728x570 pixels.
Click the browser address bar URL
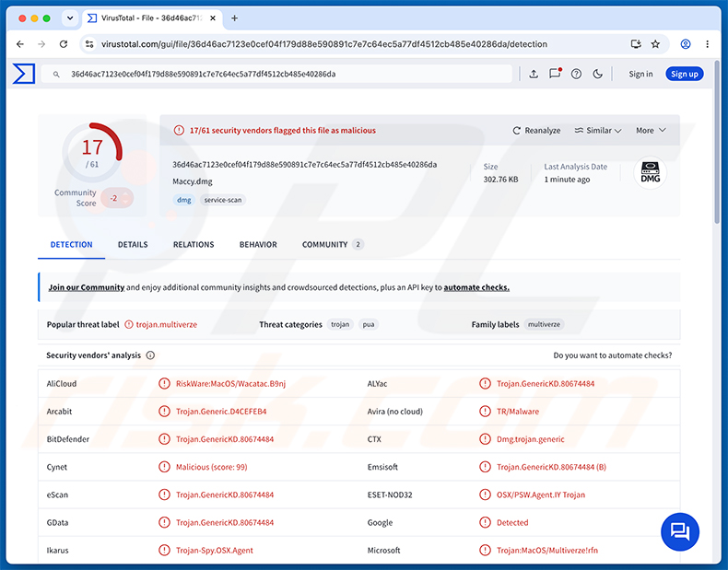click(x=324, y=44)
